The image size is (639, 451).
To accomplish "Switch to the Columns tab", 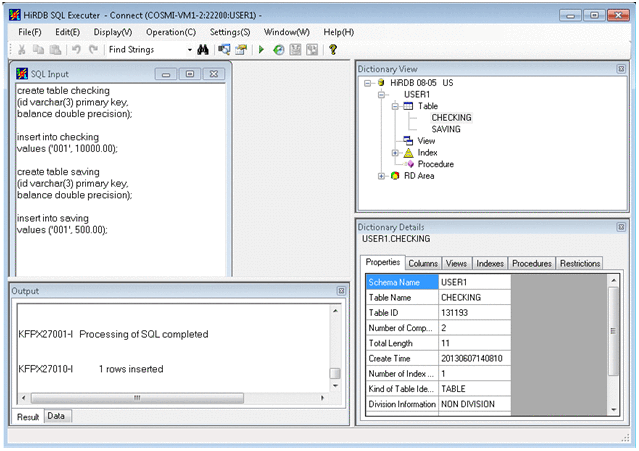I will coord(423,263).
